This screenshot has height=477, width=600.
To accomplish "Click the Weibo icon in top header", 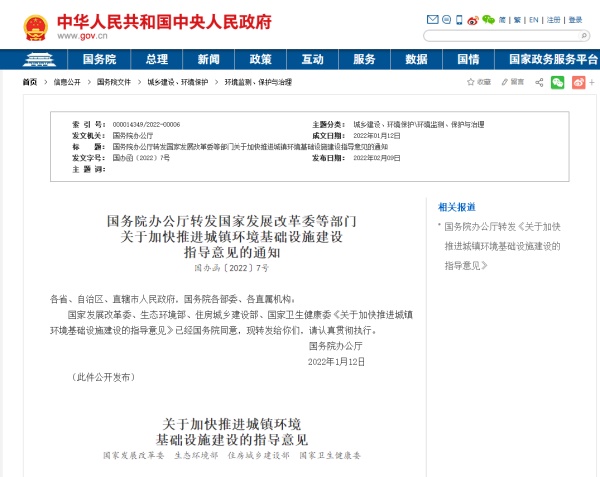I will [470, 19].
